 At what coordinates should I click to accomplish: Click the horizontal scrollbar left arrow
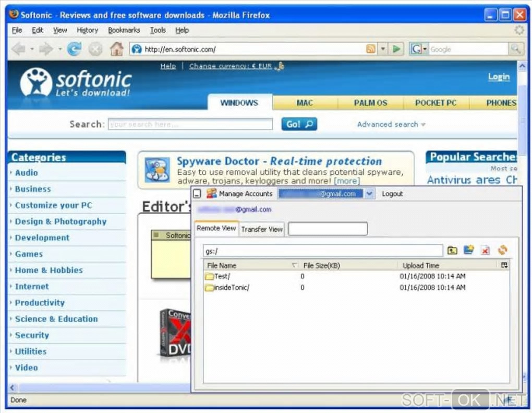point(13,387)
